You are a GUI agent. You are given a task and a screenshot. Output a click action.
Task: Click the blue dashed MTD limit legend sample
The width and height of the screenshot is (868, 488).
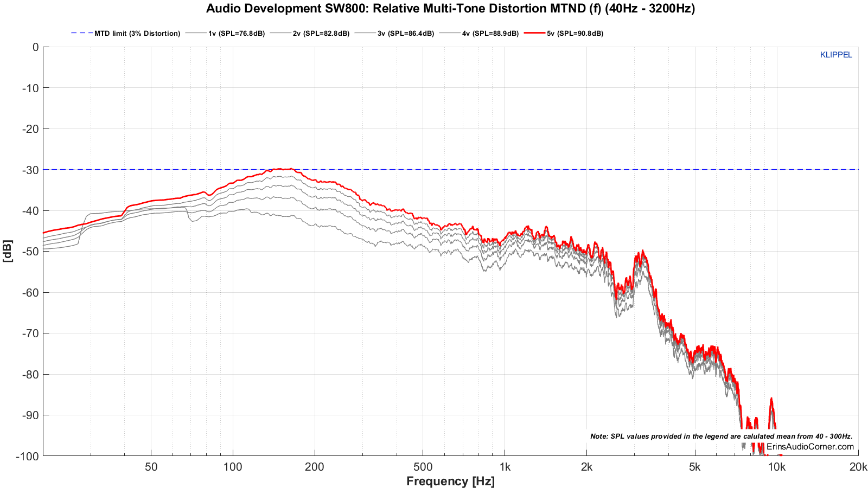(81, 33)
